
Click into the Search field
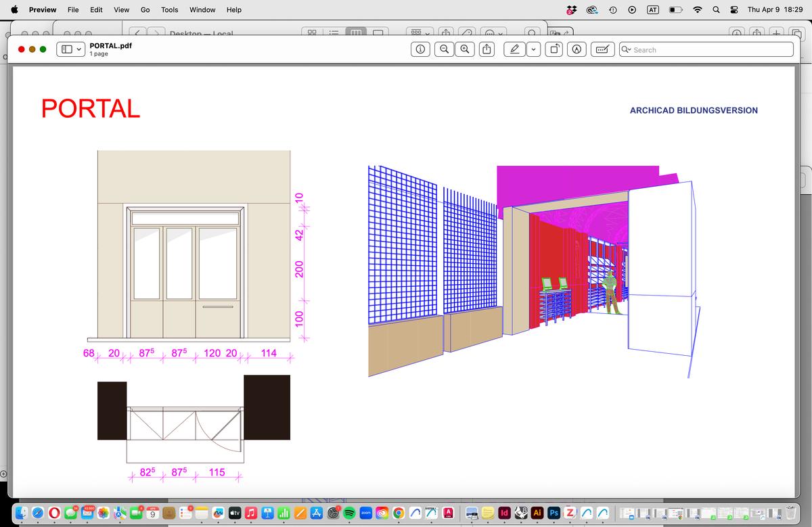pyautogui.click(x=710, y=49)
